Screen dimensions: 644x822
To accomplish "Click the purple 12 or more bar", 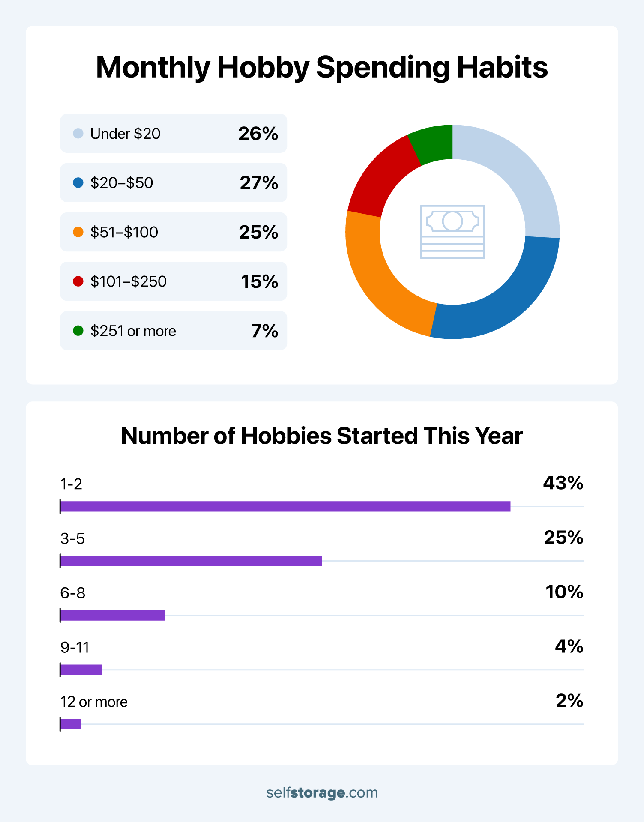I will 71,724.
